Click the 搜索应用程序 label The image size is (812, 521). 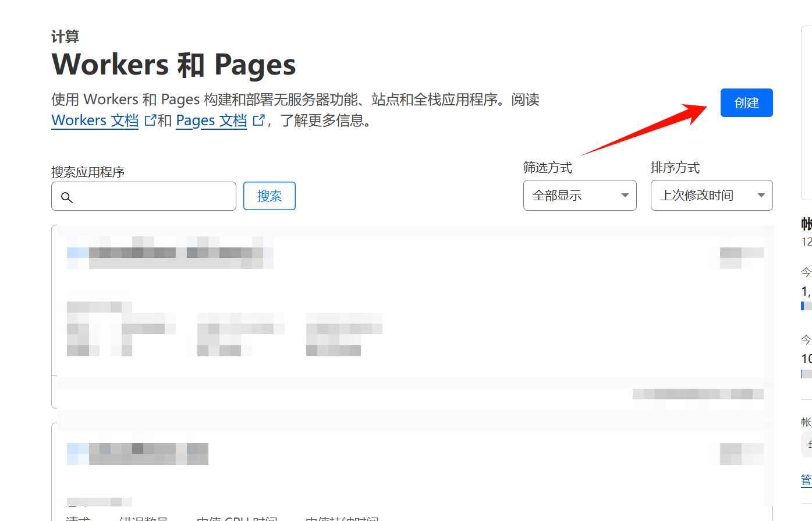point(88,172)
